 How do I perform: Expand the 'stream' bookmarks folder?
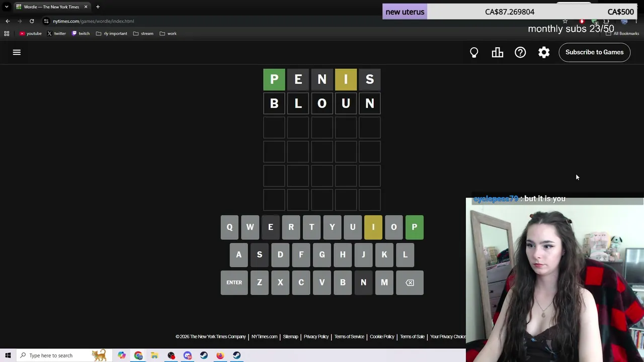click(143, 34)
